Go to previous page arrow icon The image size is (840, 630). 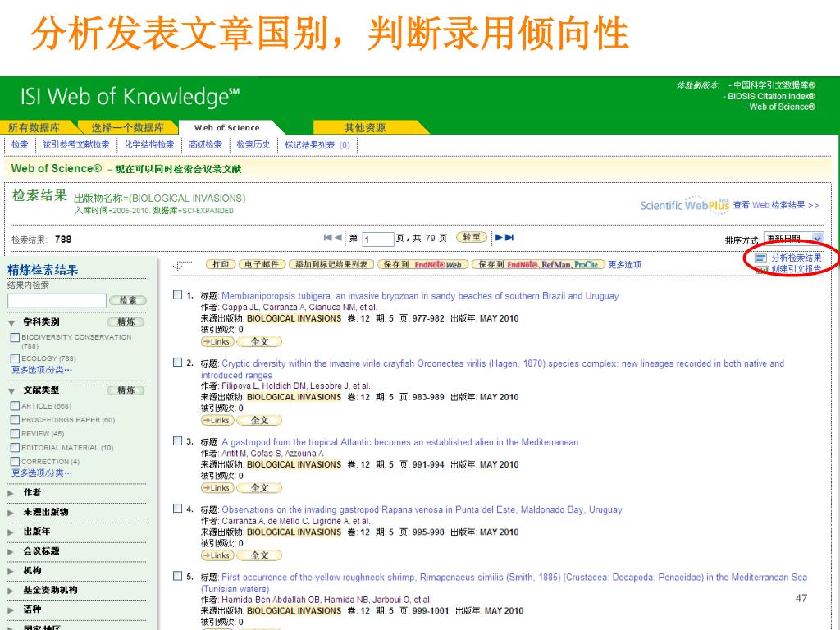coord(338,237)
